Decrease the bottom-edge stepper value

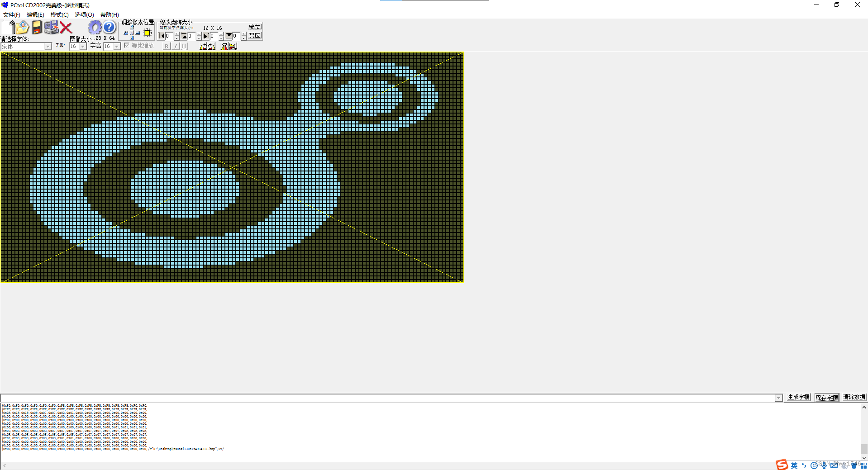[x=243, y=38]
